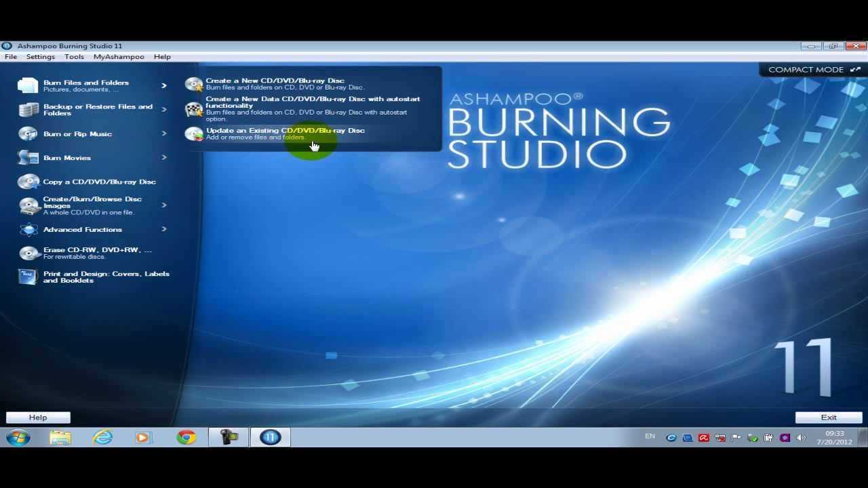Click the Advanced Functions icon
This screenshot has width=868, height=488.
[28, 229]
